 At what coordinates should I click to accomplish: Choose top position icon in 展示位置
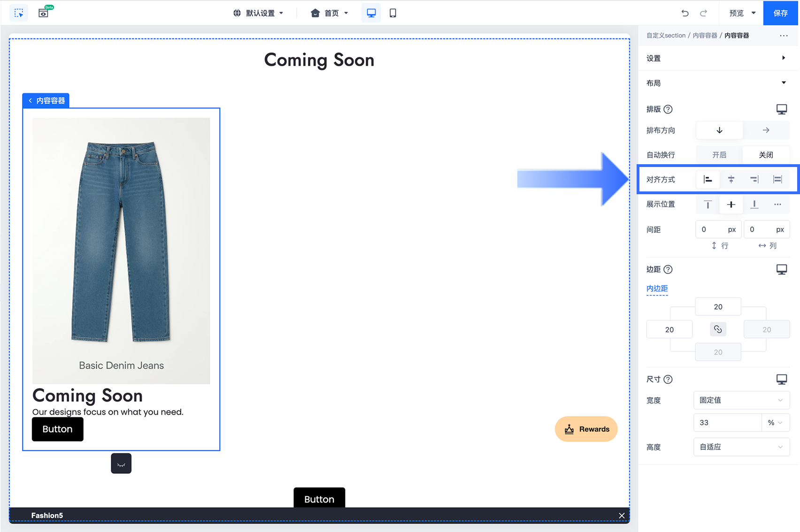tap(708, 204)
